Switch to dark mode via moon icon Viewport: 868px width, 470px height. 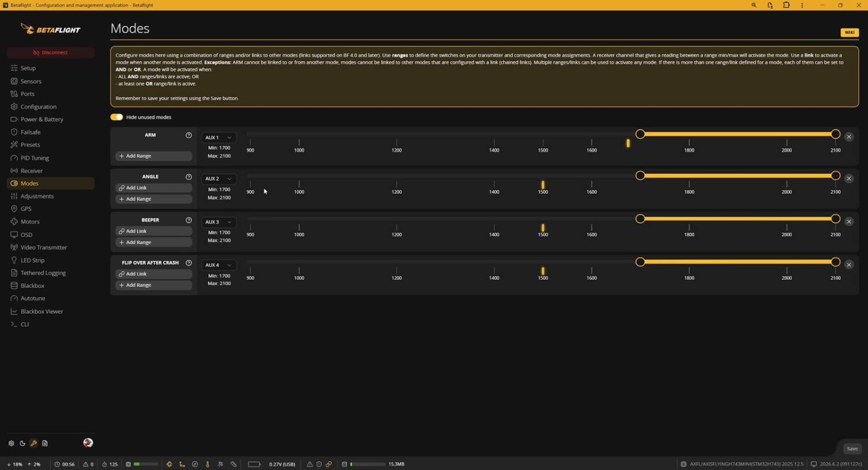coord(23,443)
